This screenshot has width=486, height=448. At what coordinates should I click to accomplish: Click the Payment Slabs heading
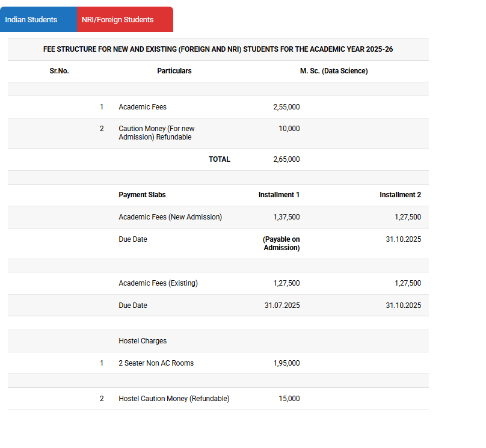(x=142, y=195)
